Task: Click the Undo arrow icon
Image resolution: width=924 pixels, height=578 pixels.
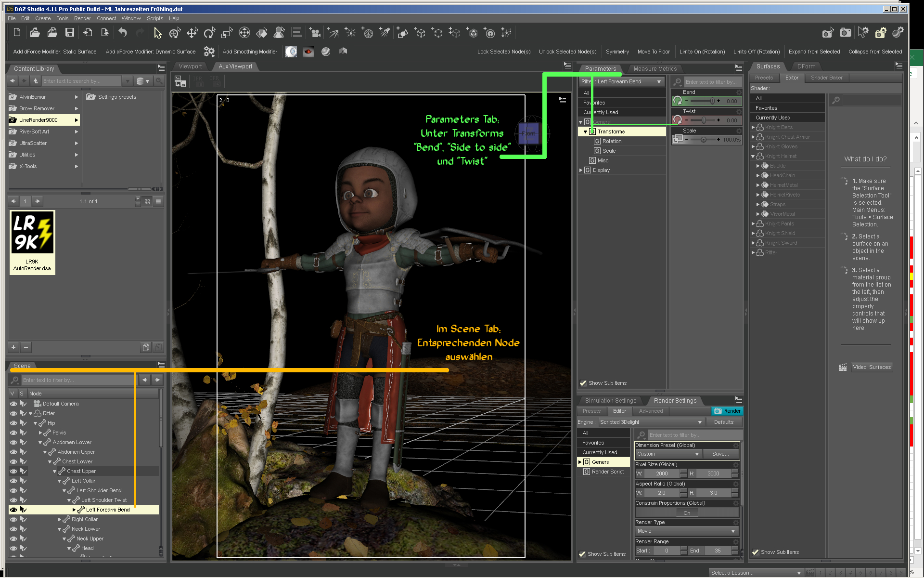Action: click(x=123, y=33)
